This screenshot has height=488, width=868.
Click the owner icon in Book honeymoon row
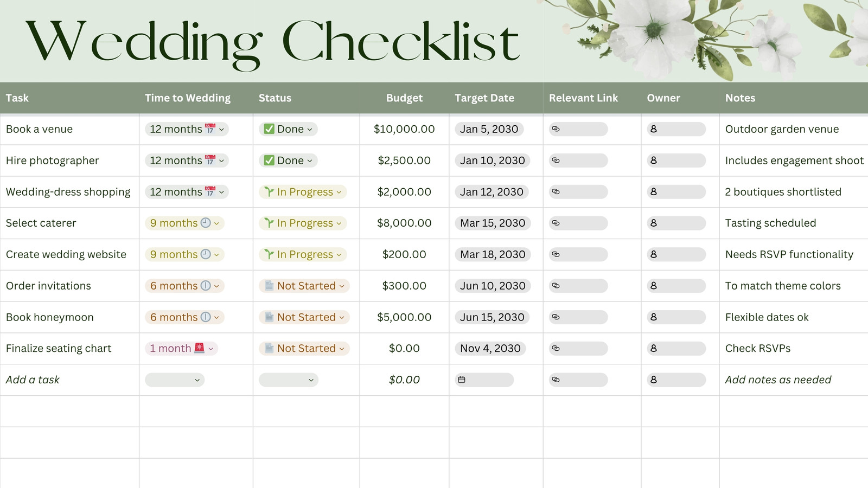(x=653, y=317)
